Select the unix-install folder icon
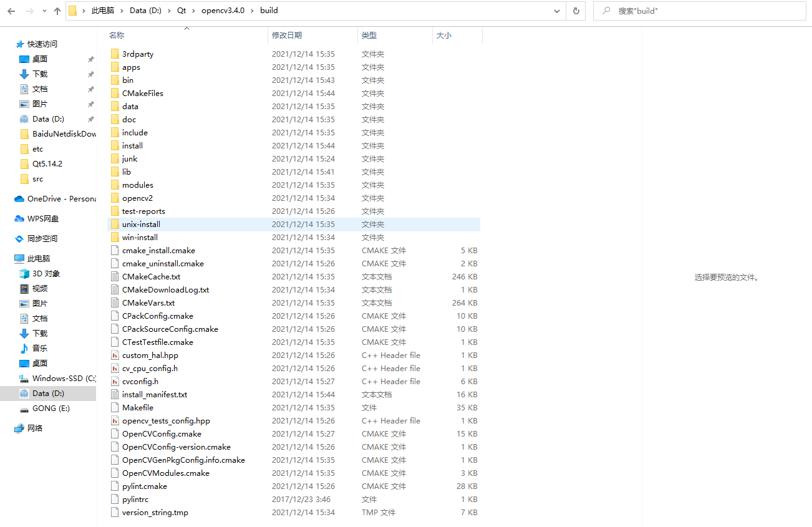The width and height of the screenshot is (812, 527). coord(115,225)
